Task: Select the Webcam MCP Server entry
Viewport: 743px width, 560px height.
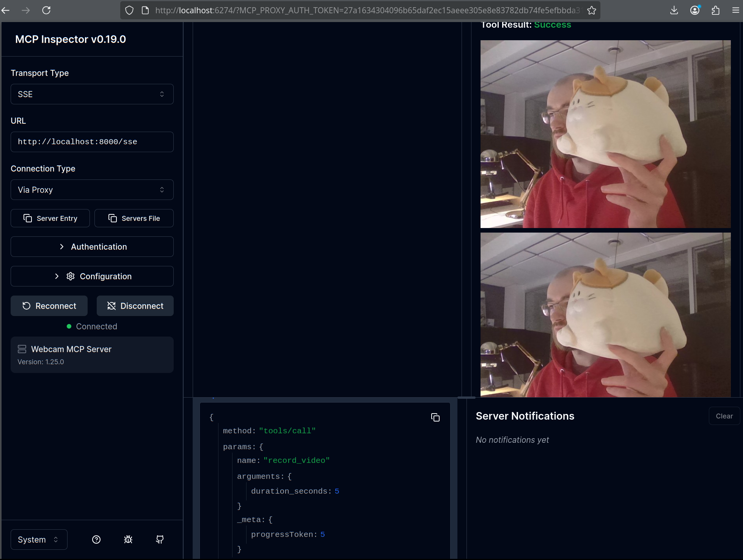Action: pos(92,354)
